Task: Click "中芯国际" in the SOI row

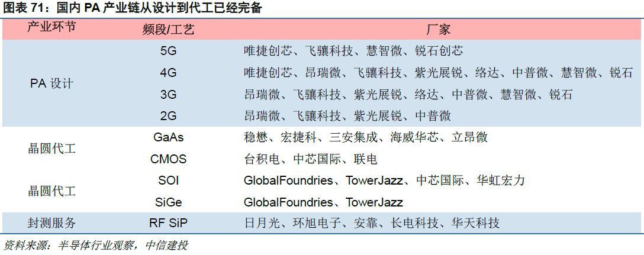Action: [440, 180]
